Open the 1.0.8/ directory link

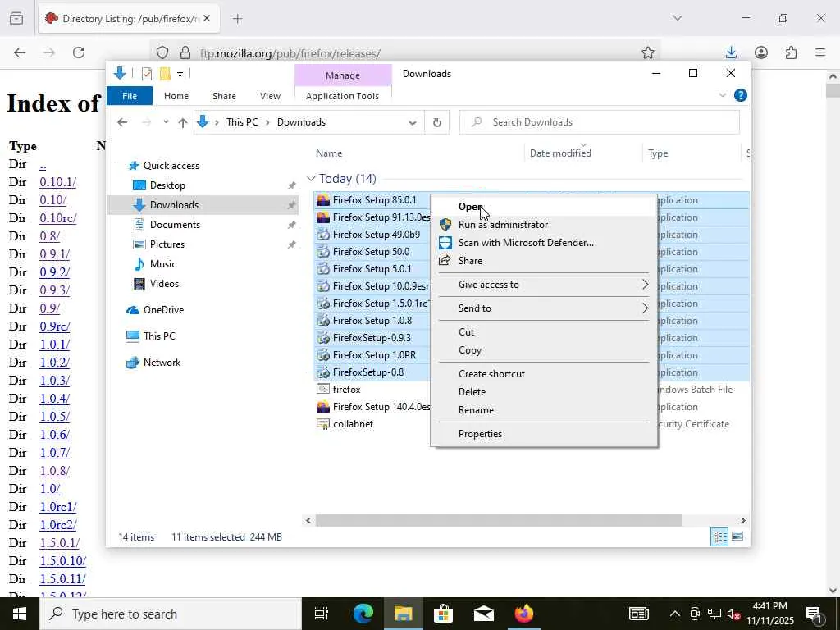point(55,471)
